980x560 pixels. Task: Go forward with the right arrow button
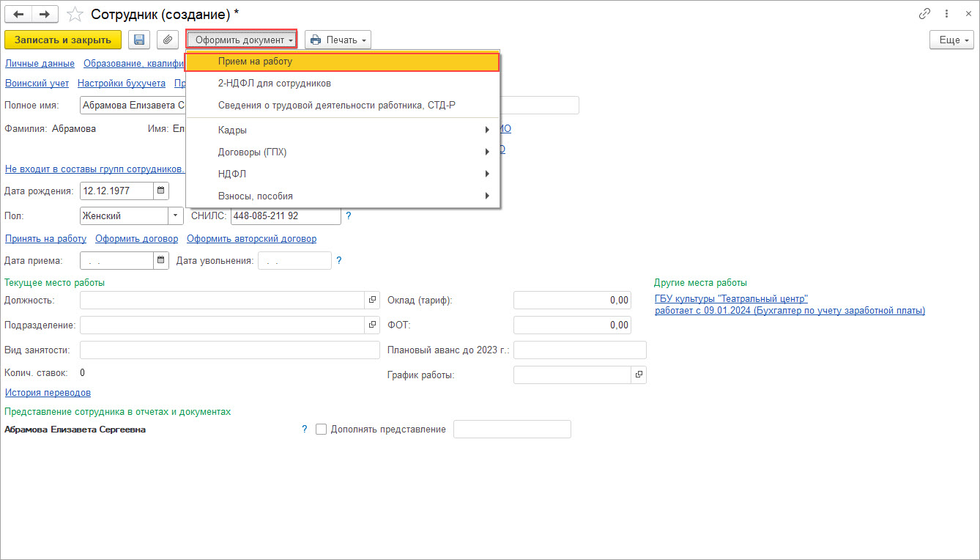tap(45, 14)
